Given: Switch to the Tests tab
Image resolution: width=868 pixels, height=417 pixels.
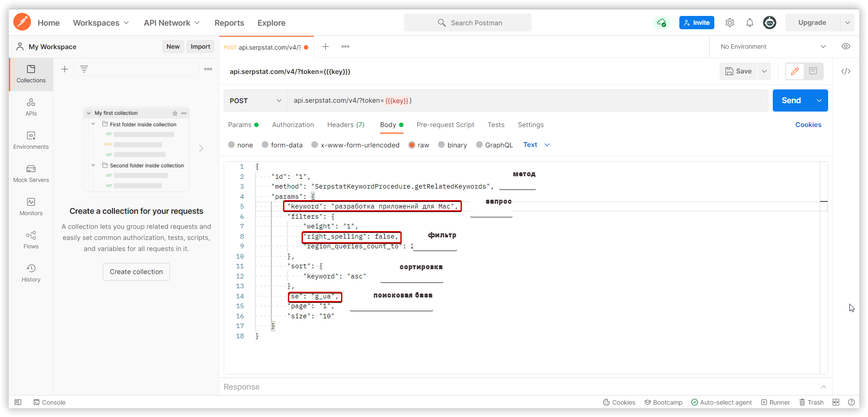Looking at the screenshot, I should (496, 125).
